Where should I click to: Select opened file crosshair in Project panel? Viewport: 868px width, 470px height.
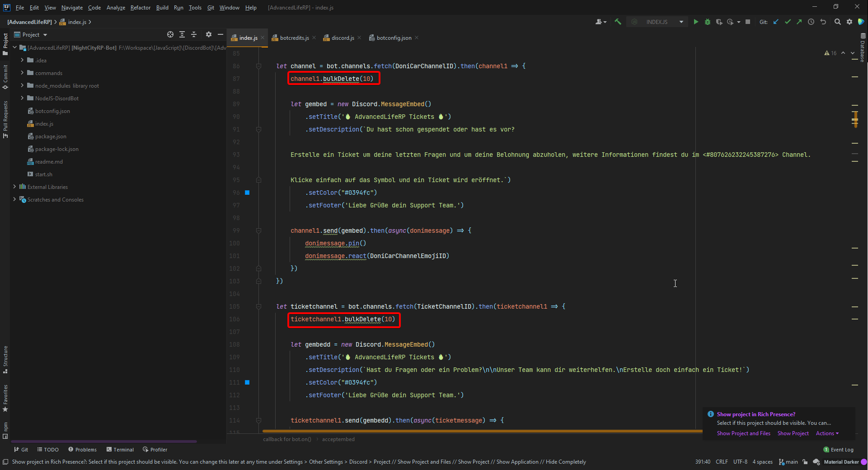[x=170, y=34]
